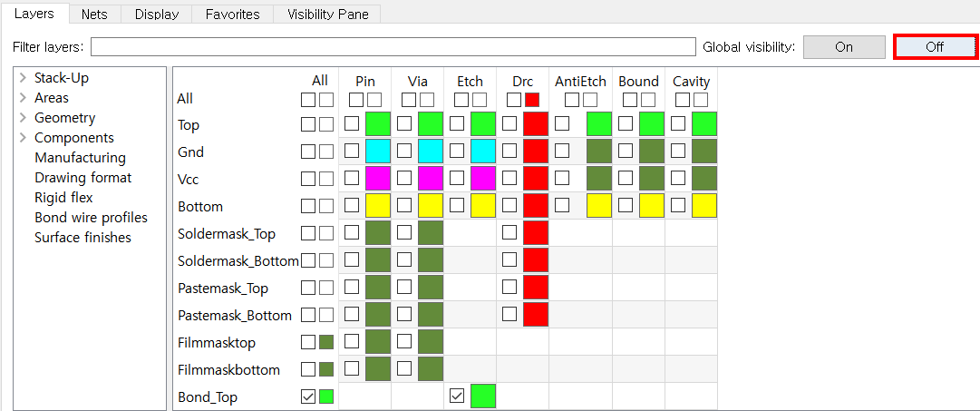Open the Vcc Via magenta color swatch
The image size is (980, 411).
pyautogui.click(x=431, y=179)
